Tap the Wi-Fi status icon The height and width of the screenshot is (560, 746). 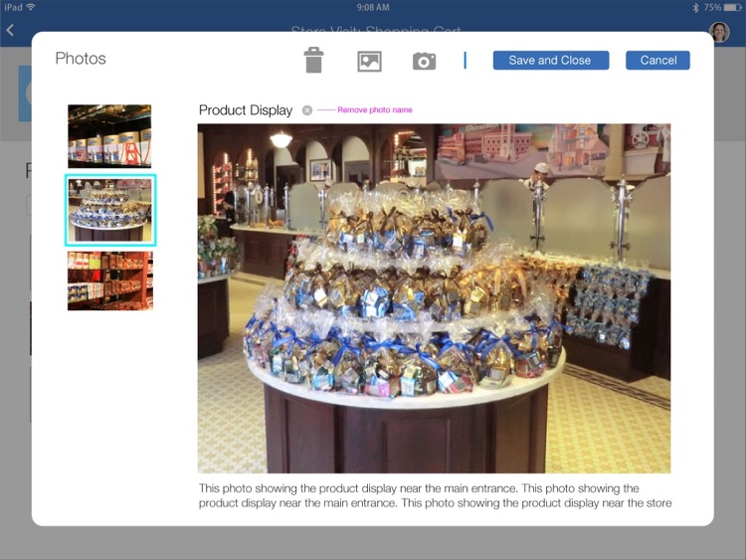pyautogui.click(x=32, y=7)
